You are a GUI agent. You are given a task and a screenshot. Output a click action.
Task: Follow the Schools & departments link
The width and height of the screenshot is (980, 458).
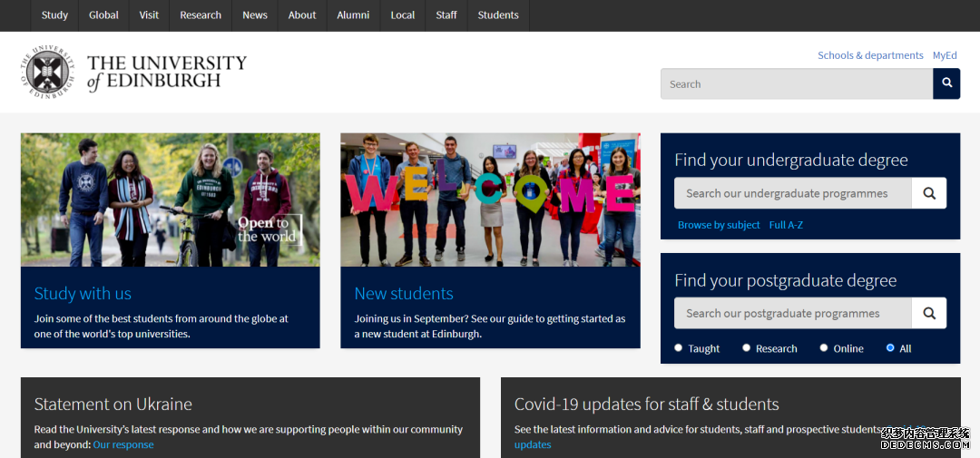click(870, 55)
